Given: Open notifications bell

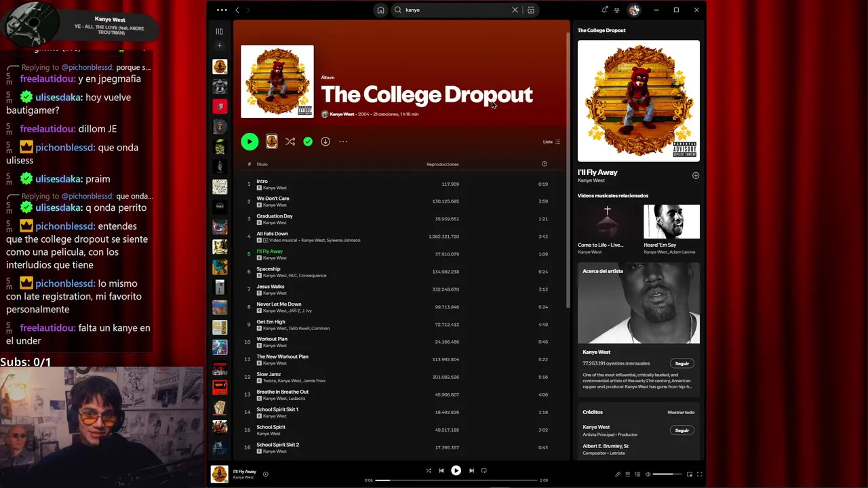Looking at the screenshot, I should tap(604, 10).
